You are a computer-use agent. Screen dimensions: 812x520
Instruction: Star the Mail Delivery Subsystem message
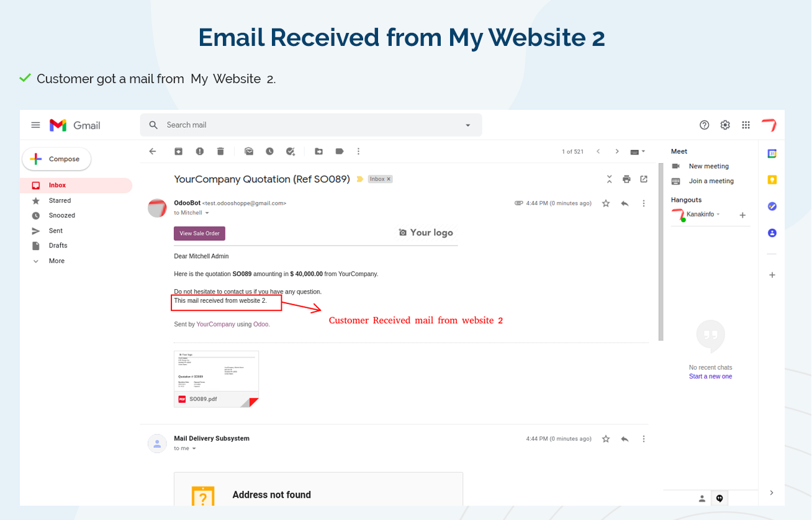[606, 439]
